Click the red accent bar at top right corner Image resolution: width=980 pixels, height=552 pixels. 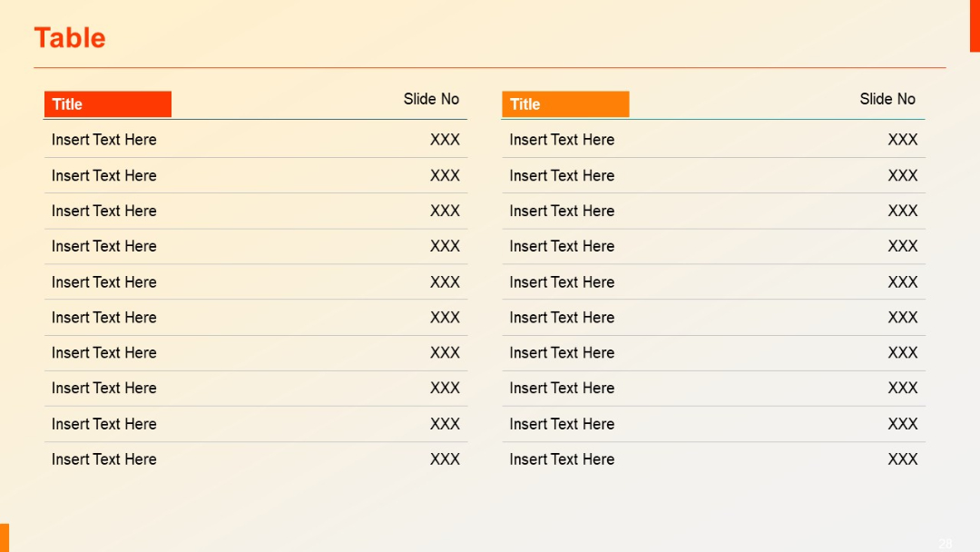click(975, 25)
